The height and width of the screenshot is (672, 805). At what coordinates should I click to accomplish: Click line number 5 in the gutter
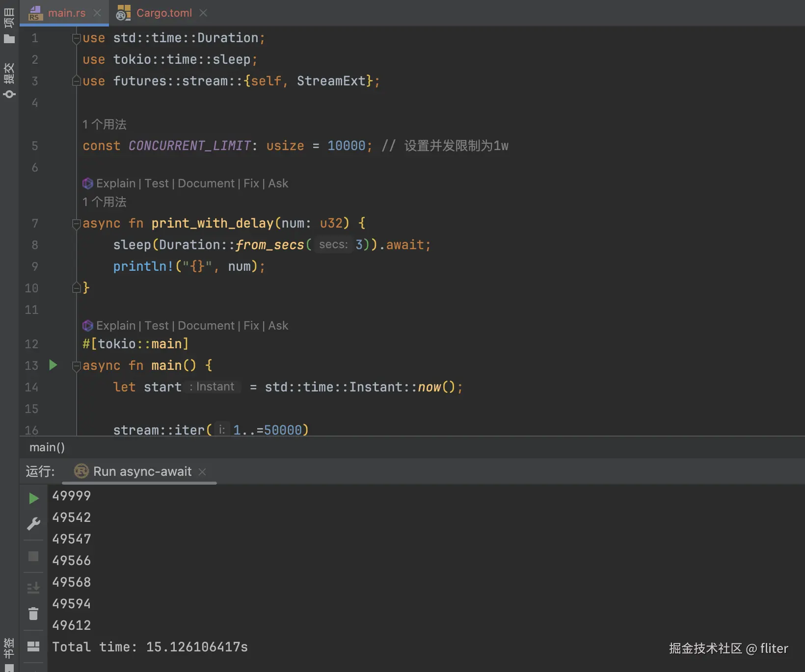point(35,146)
